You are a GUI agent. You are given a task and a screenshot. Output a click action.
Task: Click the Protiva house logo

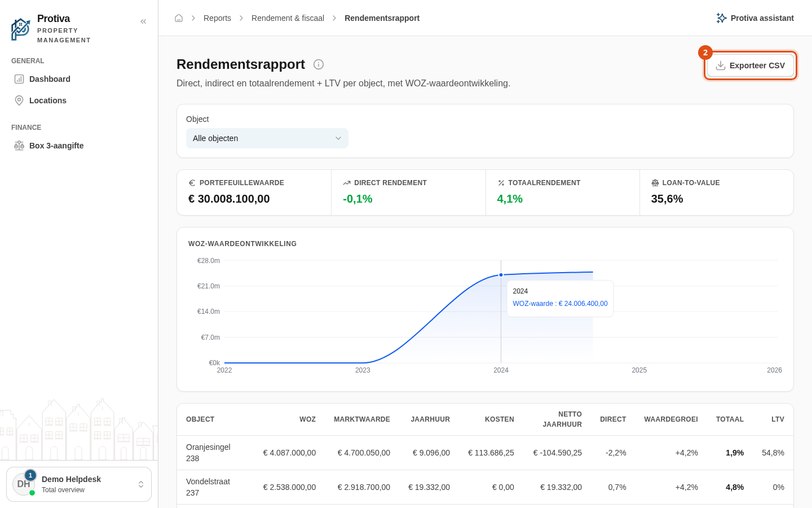point(21,29)
